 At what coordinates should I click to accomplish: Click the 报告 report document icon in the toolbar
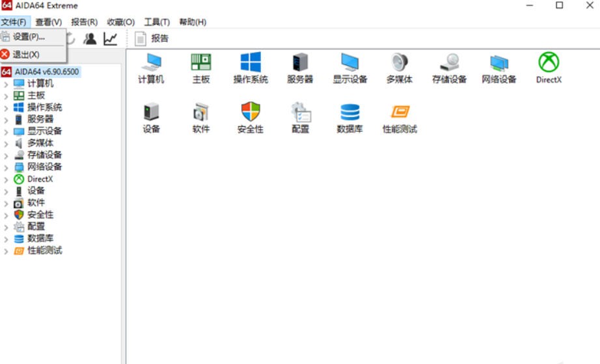141,38
